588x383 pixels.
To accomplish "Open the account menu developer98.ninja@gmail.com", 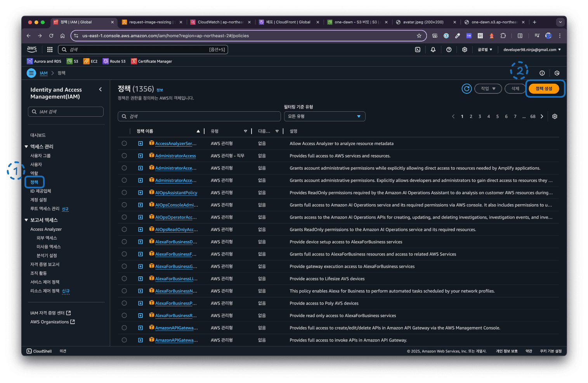I will (532, 50).
